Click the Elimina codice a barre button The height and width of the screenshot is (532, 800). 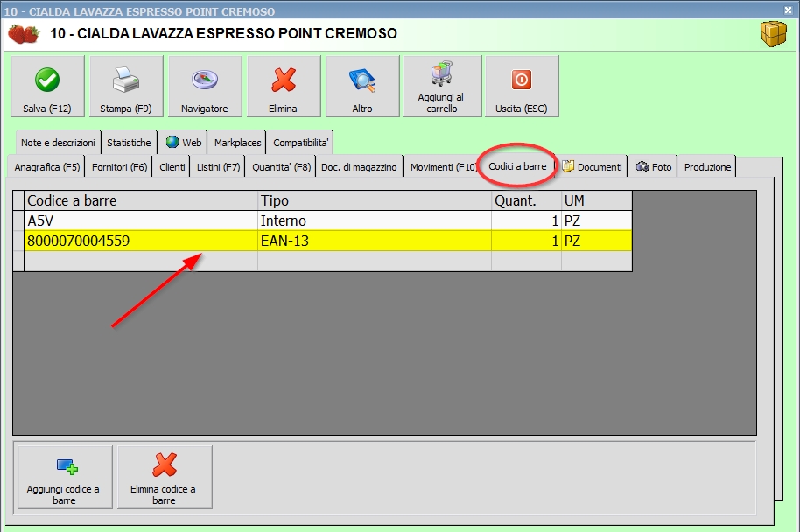(x=165, y=477)
